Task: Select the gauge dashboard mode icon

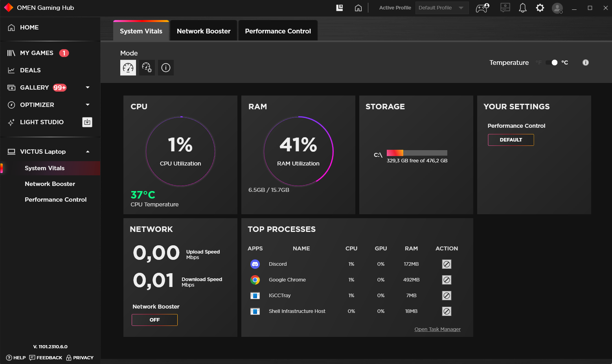Action: [128, 68]
